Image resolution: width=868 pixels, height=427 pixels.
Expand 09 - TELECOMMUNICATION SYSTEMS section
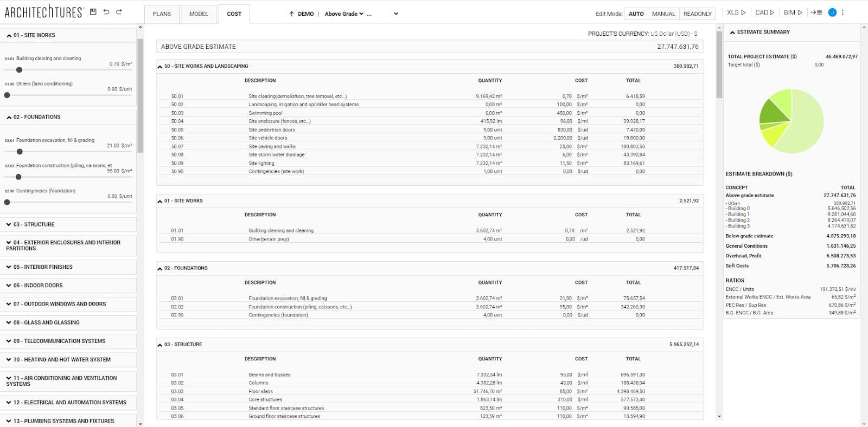[x=68, y=341]
